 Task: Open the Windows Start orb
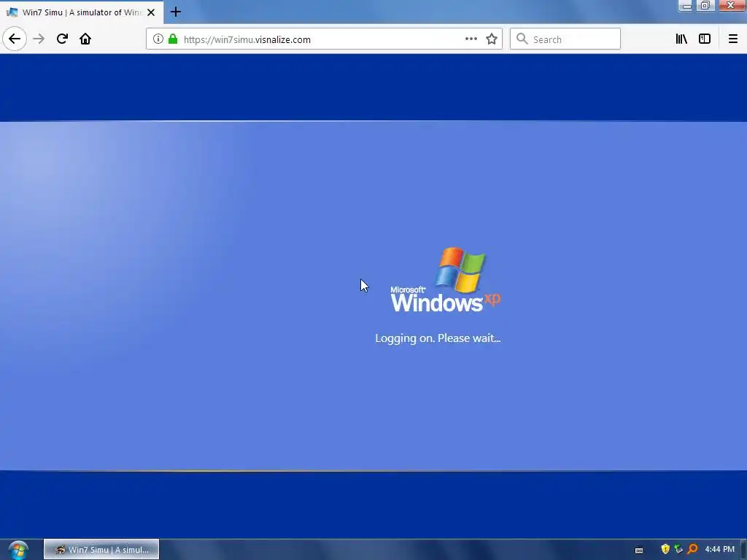coord(18,550)
